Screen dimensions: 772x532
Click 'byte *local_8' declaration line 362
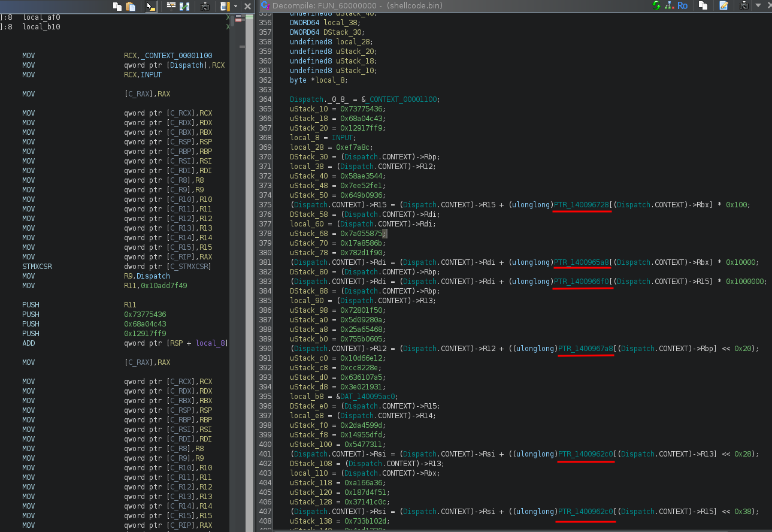pos(319,80)
